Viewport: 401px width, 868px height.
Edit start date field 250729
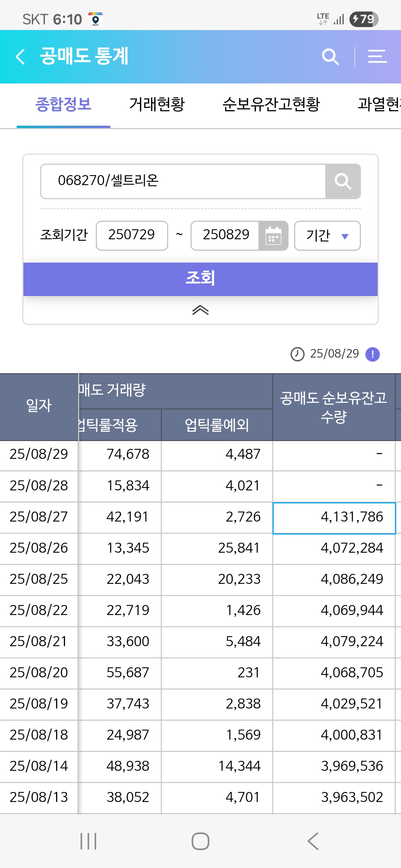pos(132,236)
